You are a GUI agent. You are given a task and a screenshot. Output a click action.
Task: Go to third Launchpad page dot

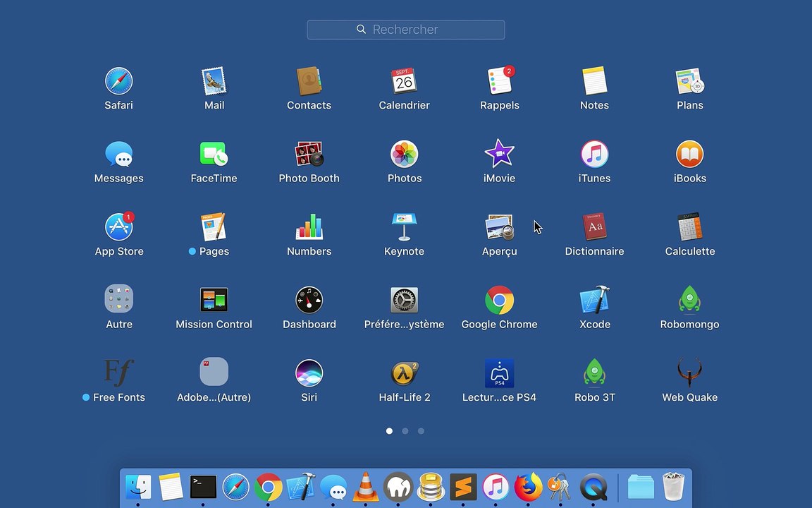[x=421, y=431]
